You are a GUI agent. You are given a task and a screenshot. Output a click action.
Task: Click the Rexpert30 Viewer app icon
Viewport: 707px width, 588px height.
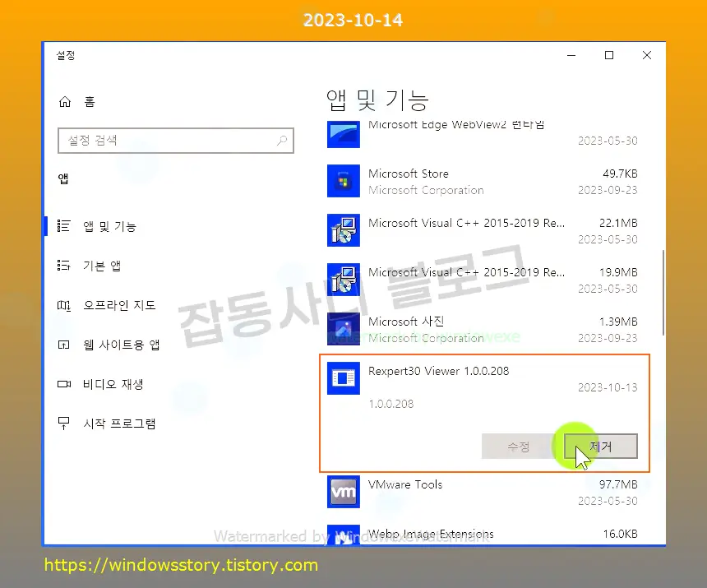(x=344, y=378)
